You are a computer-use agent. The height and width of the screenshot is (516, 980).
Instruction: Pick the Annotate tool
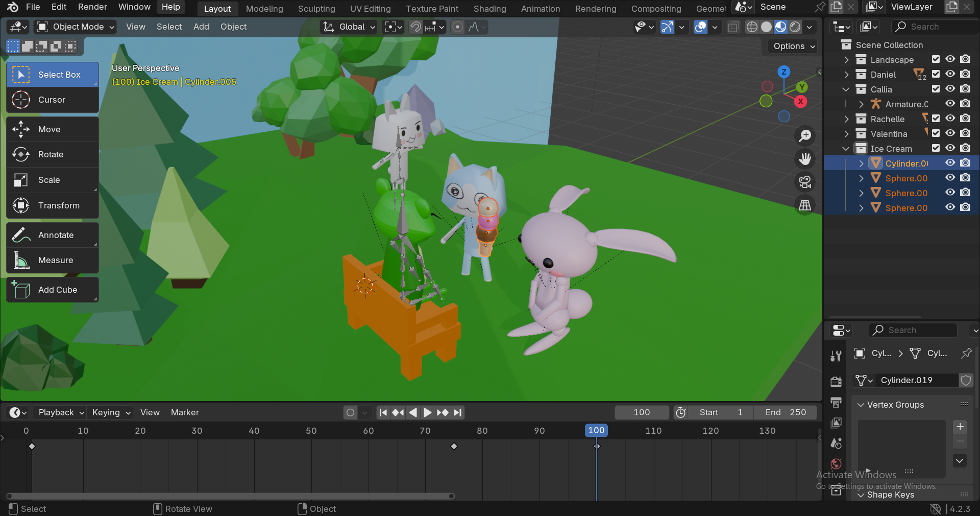click(x=52, y=235)
